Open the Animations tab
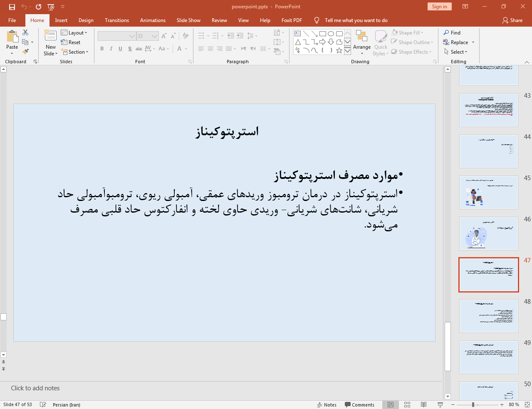532x409 pixels. [x=153, y=20]
